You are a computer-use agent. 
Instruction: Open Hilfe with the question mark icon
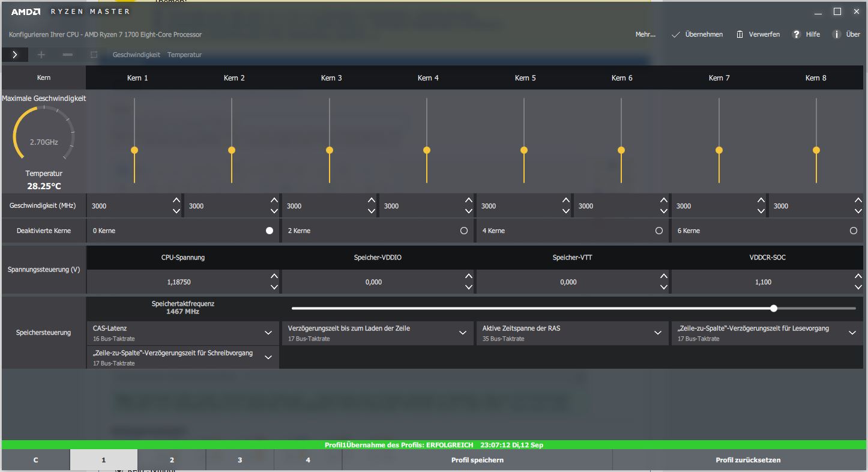[806, 34]
